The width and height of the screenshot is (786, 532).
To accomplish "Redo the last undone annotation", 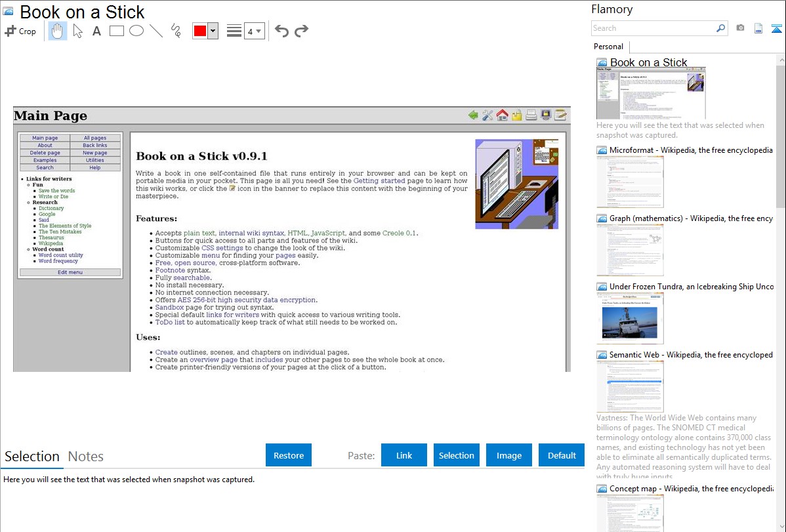I will pyautogui.click(x=301, y=31).
